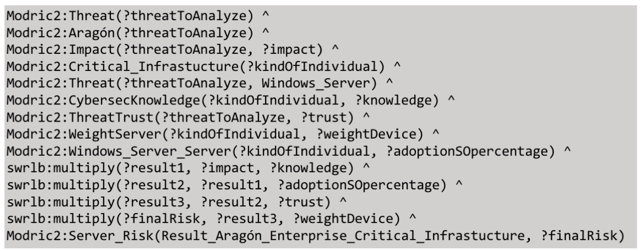Click ?knowledge in the CybersecKnowledge atom

pyautogui.click(x=393, y=101)
